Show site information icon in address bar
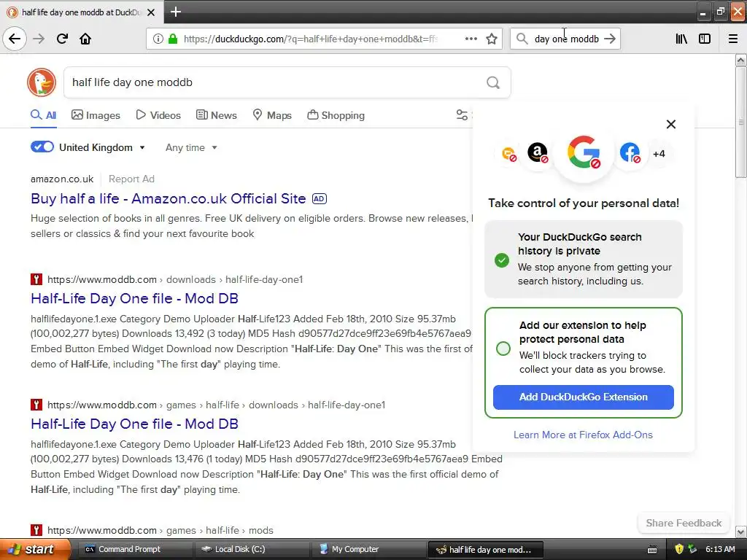Screen dimensions: 747x560 point(158,39)
